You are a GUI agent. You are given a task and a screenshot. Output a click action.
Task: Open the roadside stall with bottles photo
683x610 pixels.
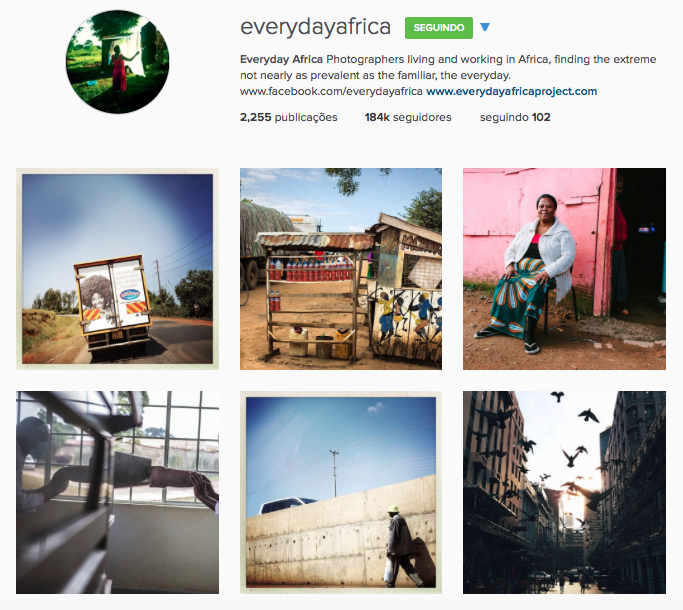[341, 269]
